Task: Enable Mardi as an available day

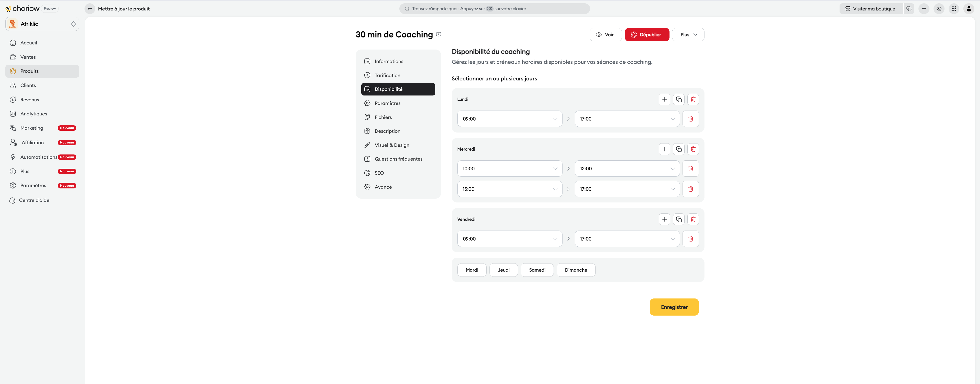Action: click(472, 270)
